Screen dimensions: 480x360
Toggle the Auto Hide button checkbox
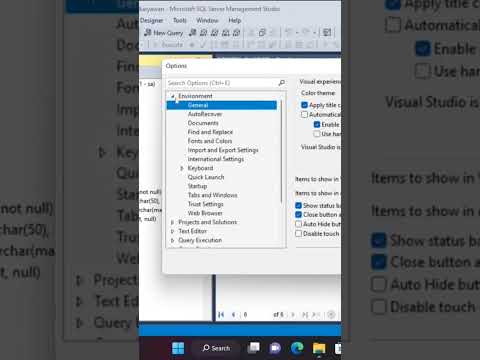[298, 224]
